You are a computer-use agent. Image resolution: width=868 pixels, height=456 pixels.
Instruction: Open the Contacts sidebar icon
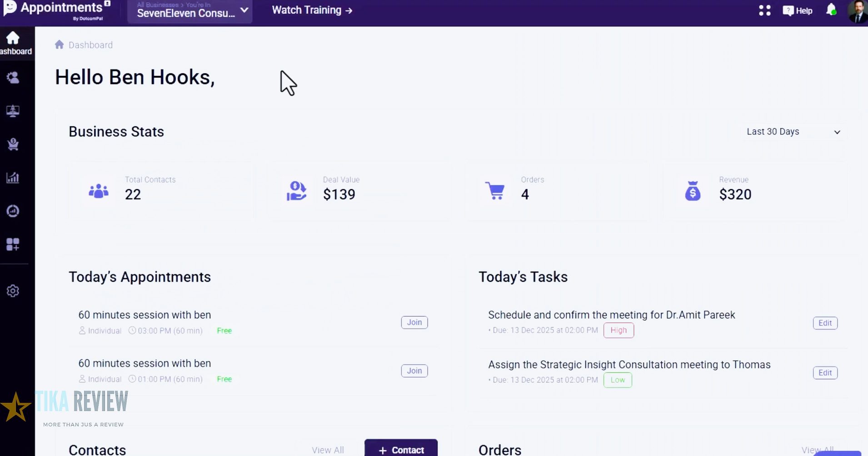(13, 78)
